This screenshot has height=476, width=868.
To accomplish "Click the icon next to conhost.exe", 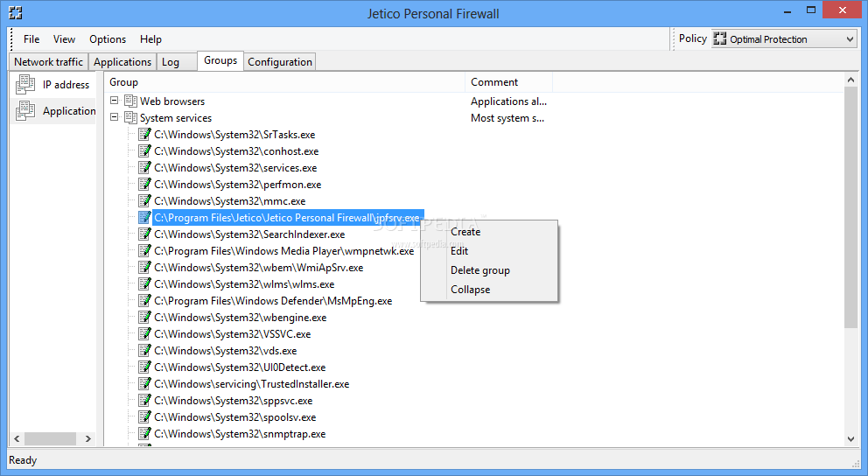I will tap(144, 150).
